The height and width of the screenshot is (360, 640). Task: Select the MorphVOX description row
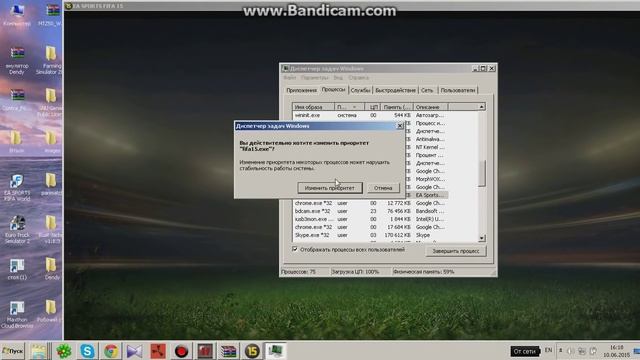430,179
